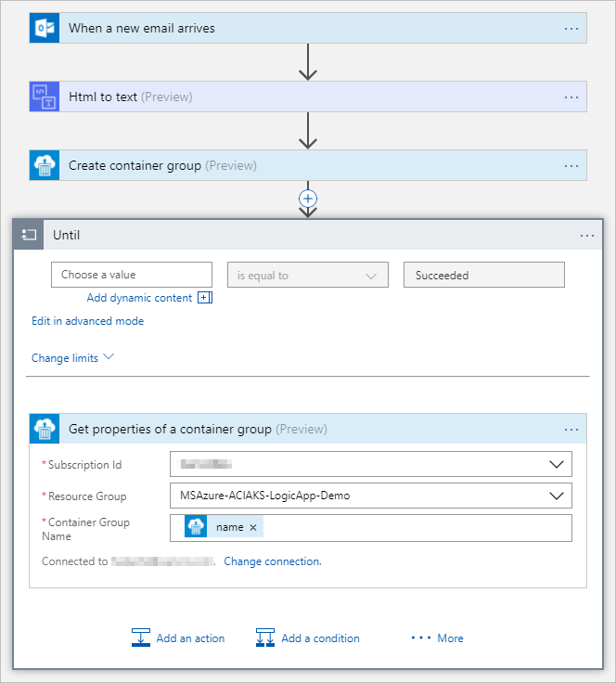Click the 'Connected to' text
Image resolution: width=616 pixels, height=683 pixels.
click(x=74, y=561)
